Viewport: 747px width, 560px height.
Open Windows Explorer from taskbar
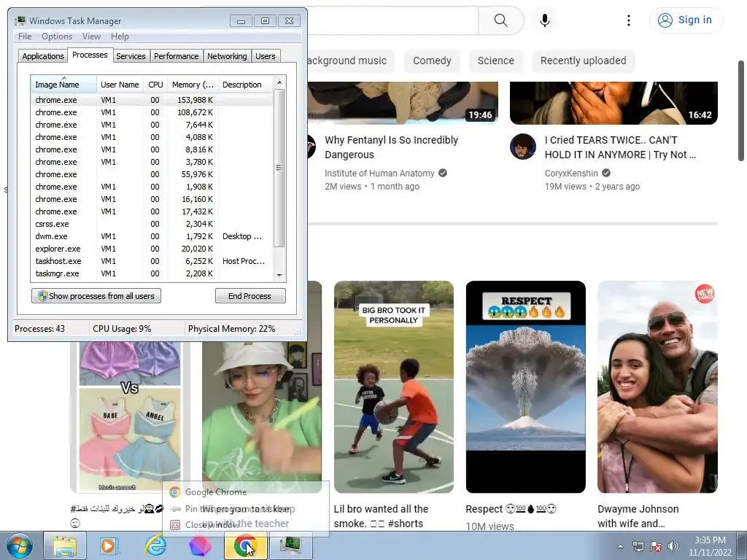pos(65,545)
